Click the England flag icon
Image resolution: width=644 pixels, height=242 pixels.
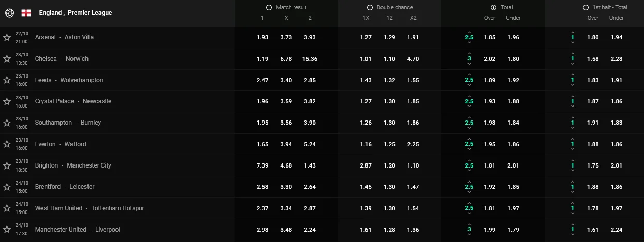26,13
